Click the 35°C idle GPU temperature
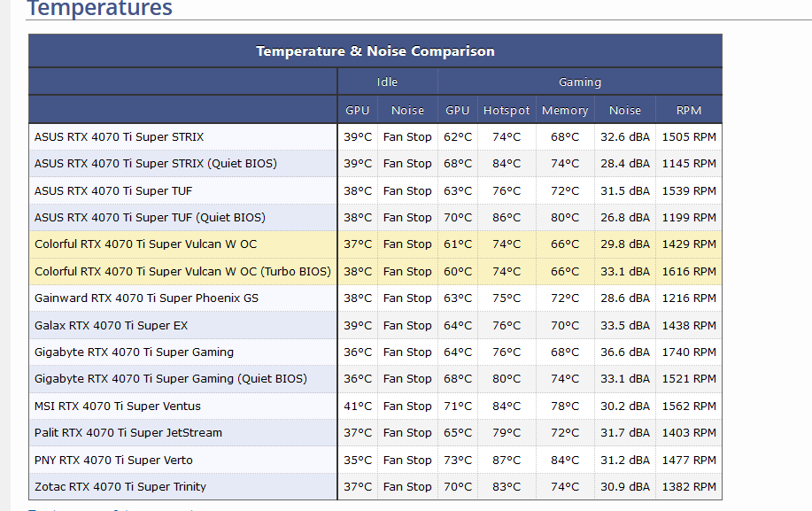812x511 pixels. tap(358, 461)
